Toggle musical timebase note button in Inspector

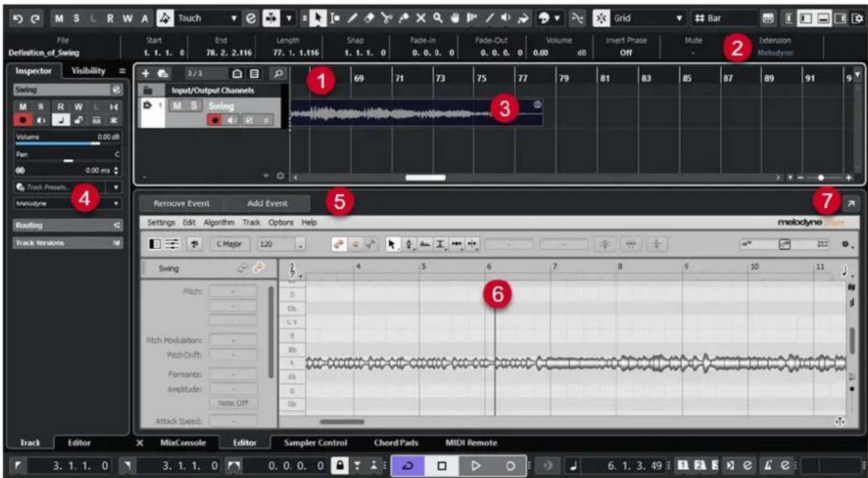60,119
